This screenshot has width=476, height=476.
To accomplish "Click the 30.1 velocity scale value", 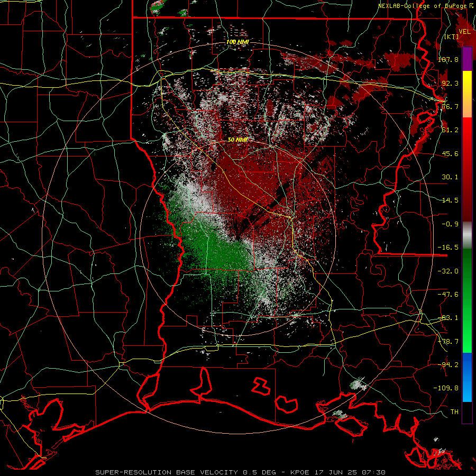I will coord(450,177).
